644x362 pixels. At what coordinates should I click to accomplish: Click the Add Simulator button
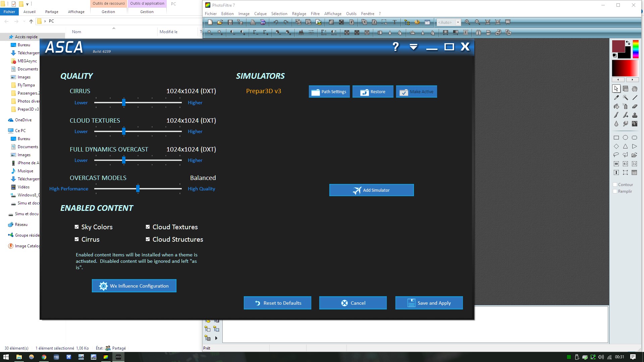click(x=371, y=190)
